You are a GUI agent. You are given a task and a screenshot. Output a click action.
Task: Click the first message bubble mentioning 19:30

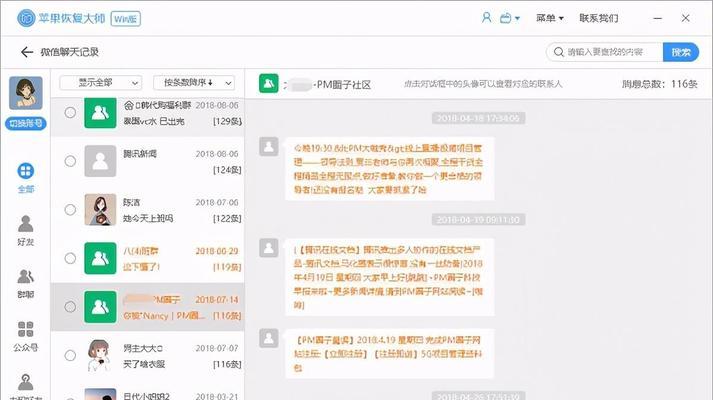coord(390,169)
